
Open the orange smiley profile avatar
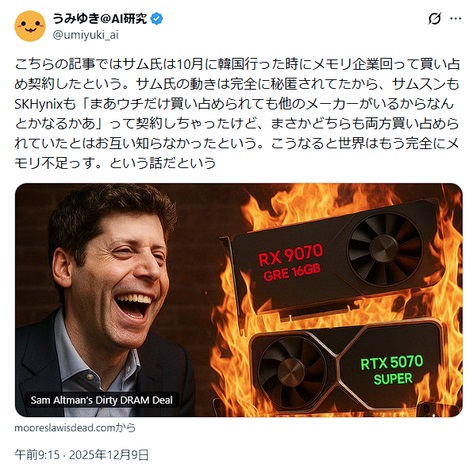coord(30,26)
